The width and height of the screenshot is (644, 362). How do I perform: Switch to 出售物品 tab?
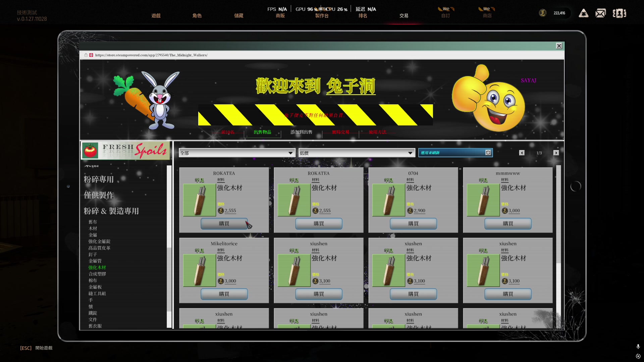pos(262,132)
